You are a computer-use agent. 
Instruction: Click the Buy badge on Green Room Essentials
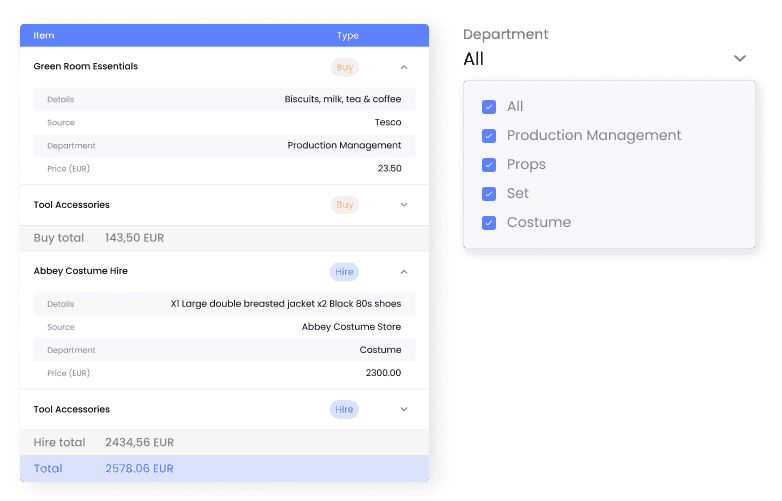click(345, 67)
